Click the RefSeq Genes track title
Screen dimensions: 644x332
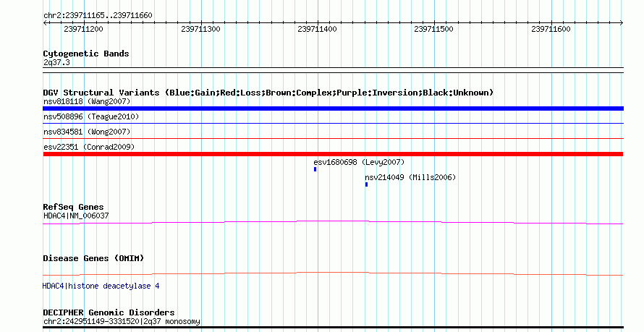pyautogui.click(x=73, y=207)
